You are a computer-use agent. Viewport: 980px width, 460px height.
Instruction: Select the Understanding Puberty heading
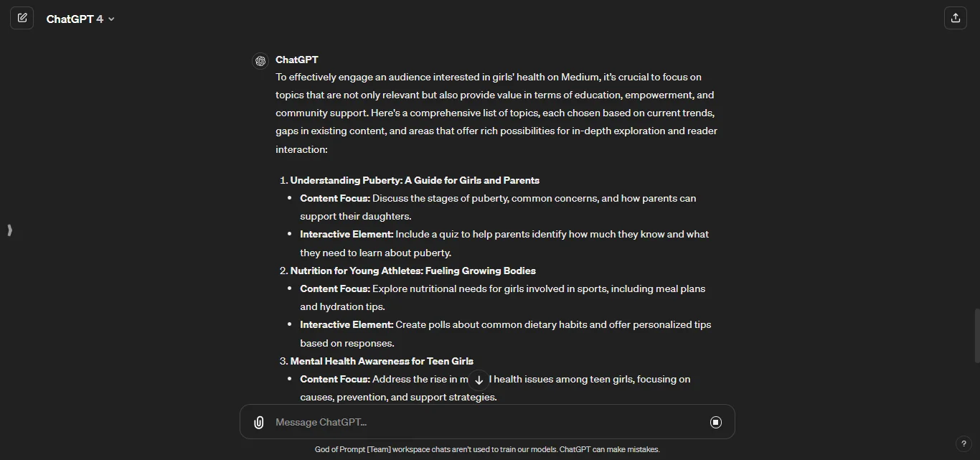415,180
